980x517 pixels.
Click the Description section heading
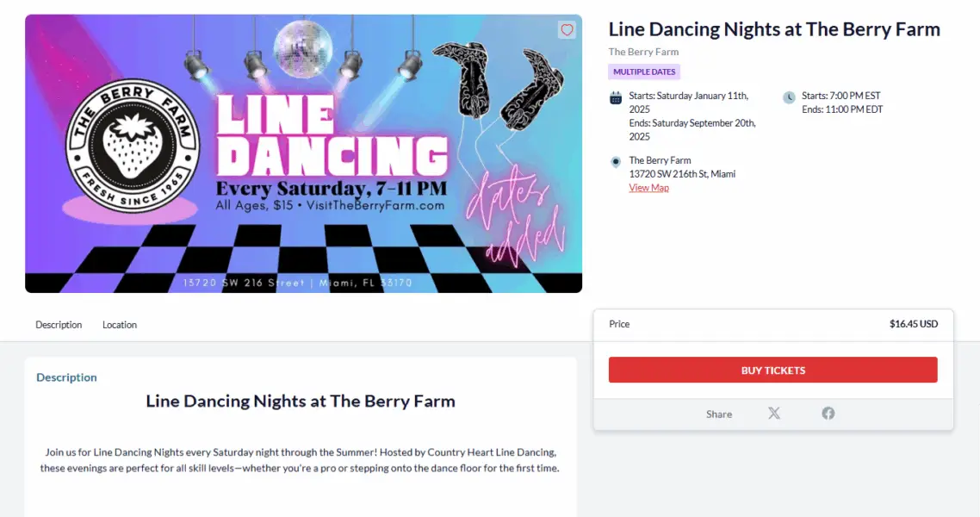tap(66, 377)
